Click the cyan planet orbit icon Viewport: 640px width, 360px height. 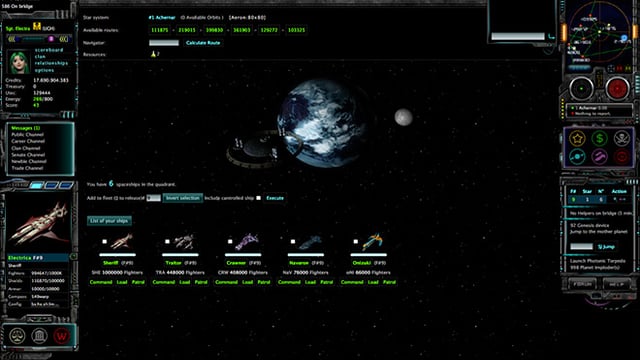coord(578,157)
